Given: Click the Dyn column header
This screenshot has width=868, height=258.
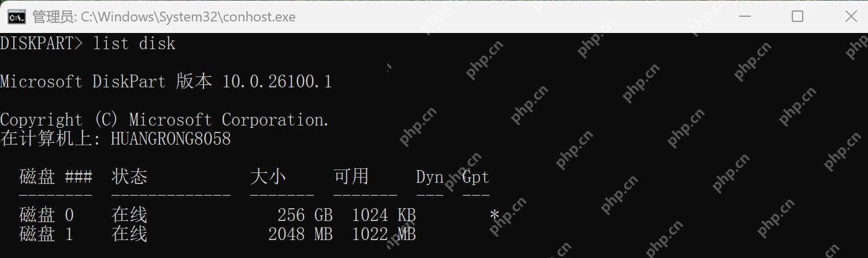Looking at the screenshot, I should point(430,177).
